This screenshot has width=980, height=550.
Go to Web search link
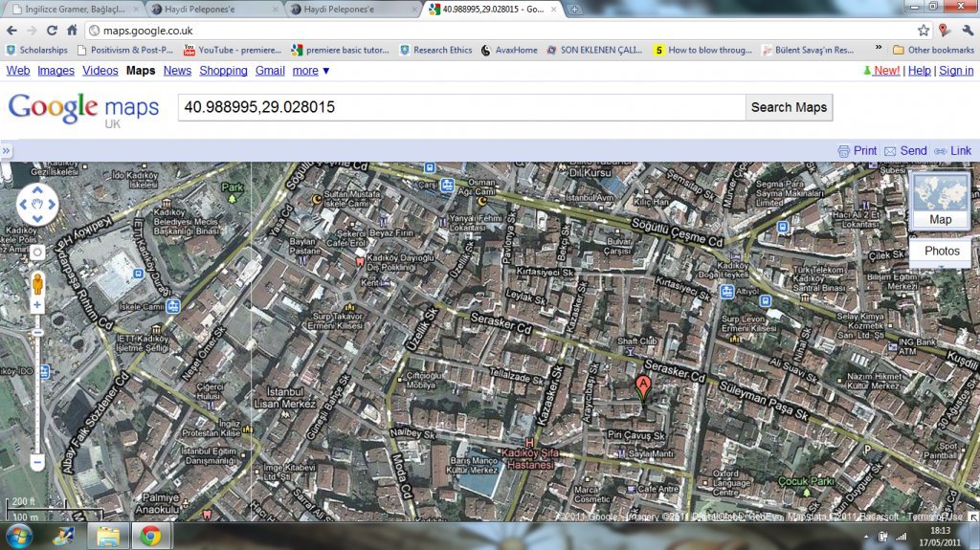pos(18,71)
